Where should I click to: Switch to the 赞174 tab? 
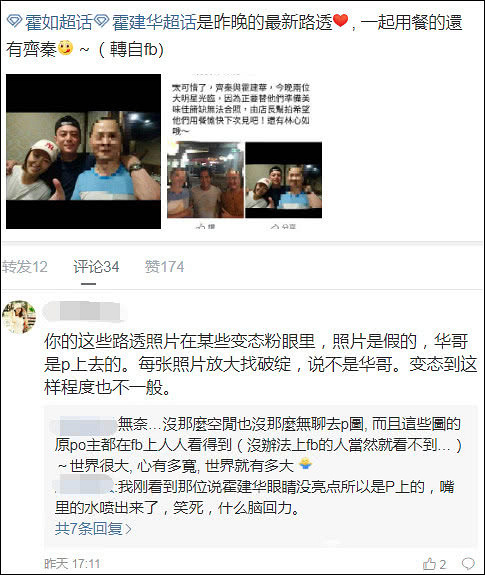point(165,267)
